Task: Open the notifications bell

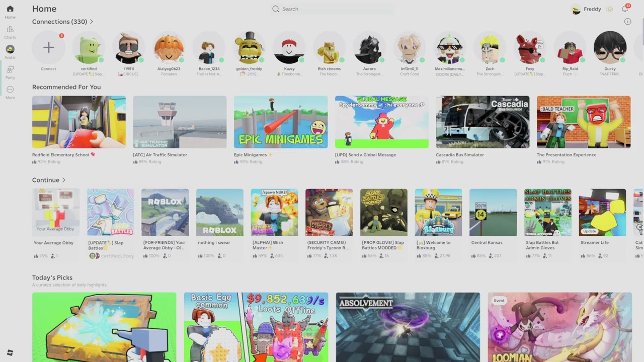Action: [x=625, y=9]
